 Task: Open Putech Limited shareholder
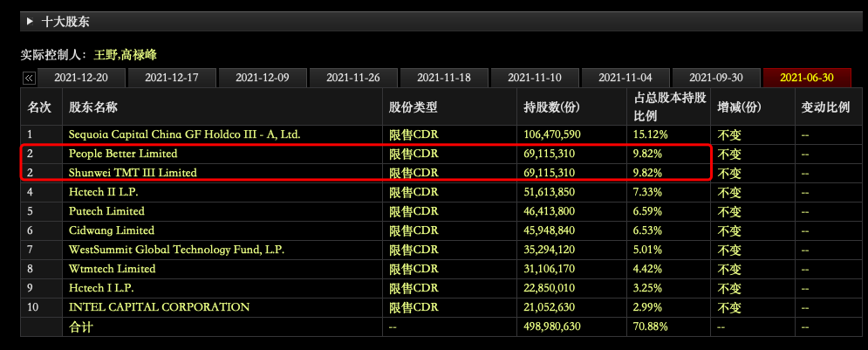pyautogui.click(x=106, y=211)
